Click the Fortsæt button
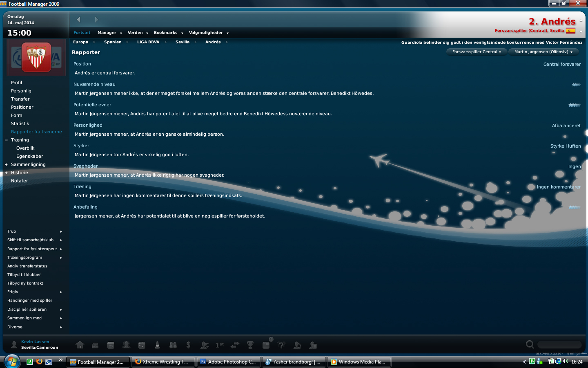588x368 pixels. click(82, 33)
